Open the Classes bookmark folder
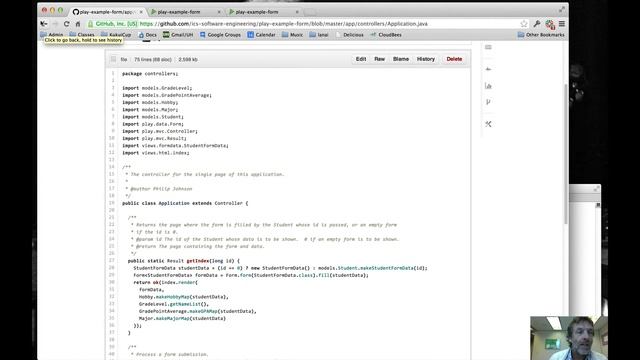Screen dimensions: 640x360 click(x=82, y=35)
